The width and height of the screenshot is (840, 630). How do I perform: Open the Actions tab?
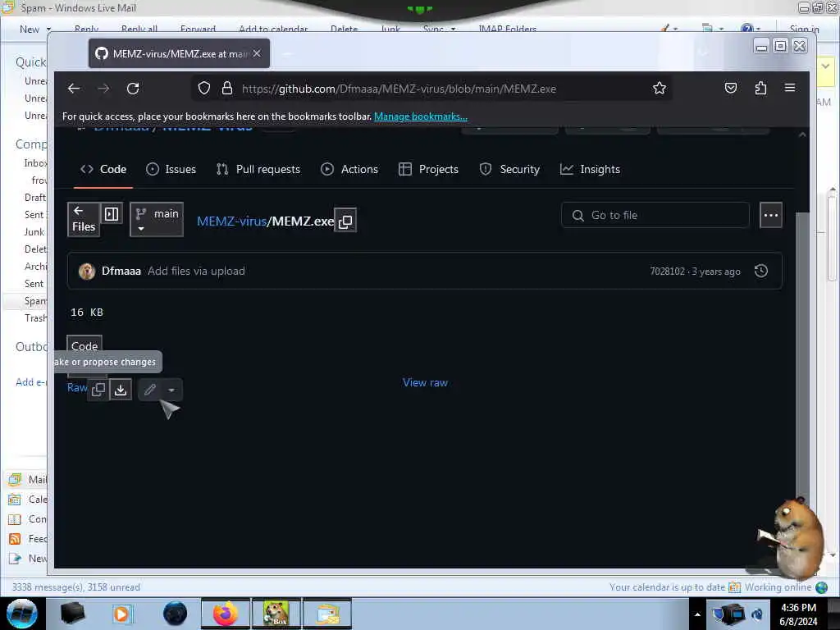349,169
